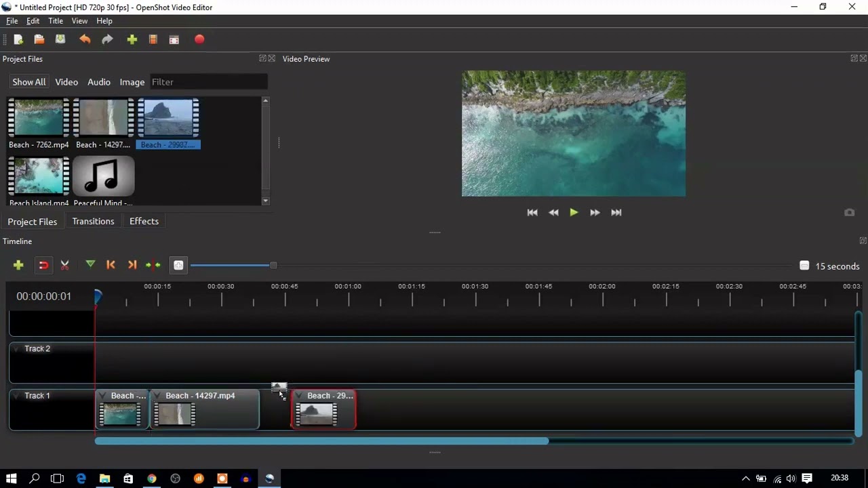Image resolution: width=868 pixels, height=488 pixels.
Task: Open Choose Profile via the film strip icon
Action: 153,40
